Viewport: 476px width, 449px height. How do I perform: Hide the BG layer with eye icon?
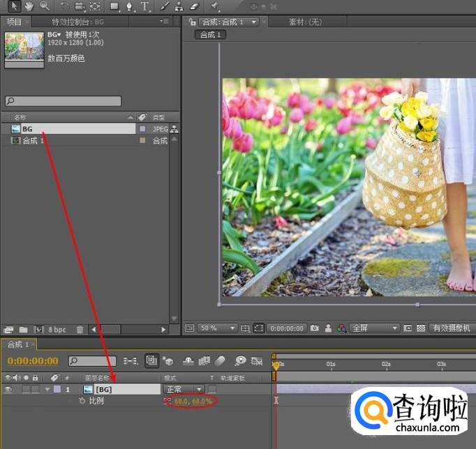coord(8,389)
